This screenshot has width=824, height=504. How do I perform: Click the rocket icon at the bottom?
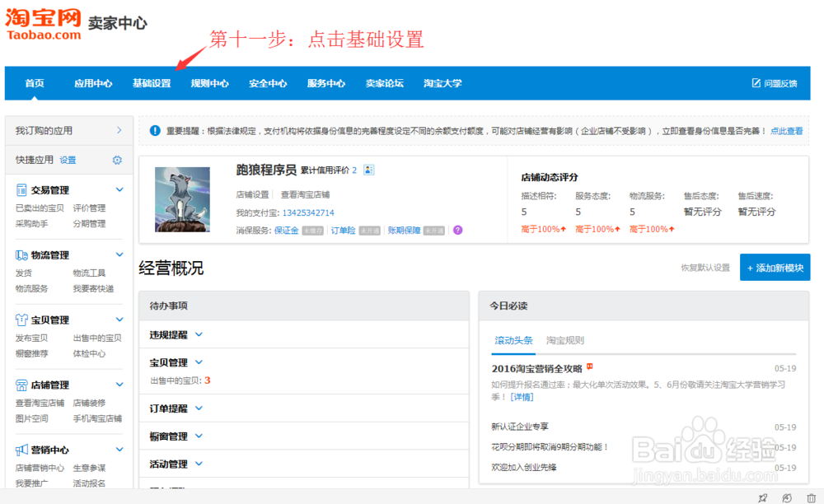tap(762, 497)
